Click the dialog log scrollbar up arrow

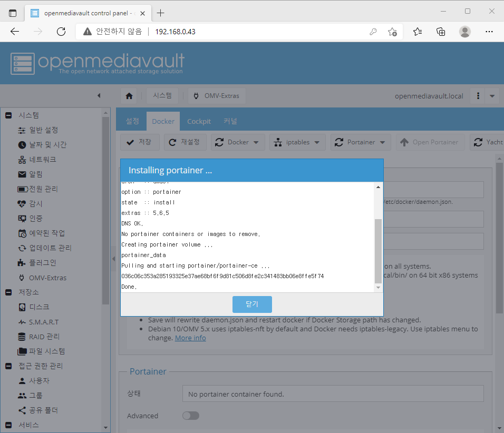(379, 187)
